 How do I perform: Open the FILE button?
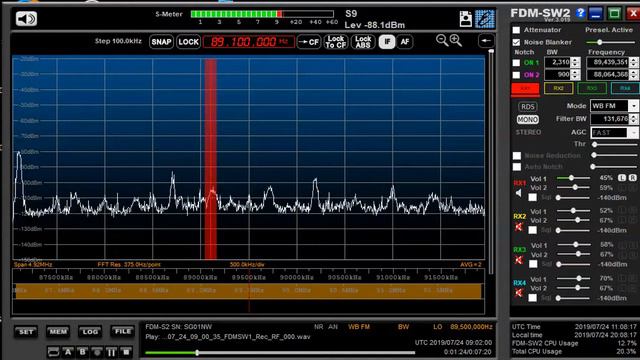coord(122,332)
